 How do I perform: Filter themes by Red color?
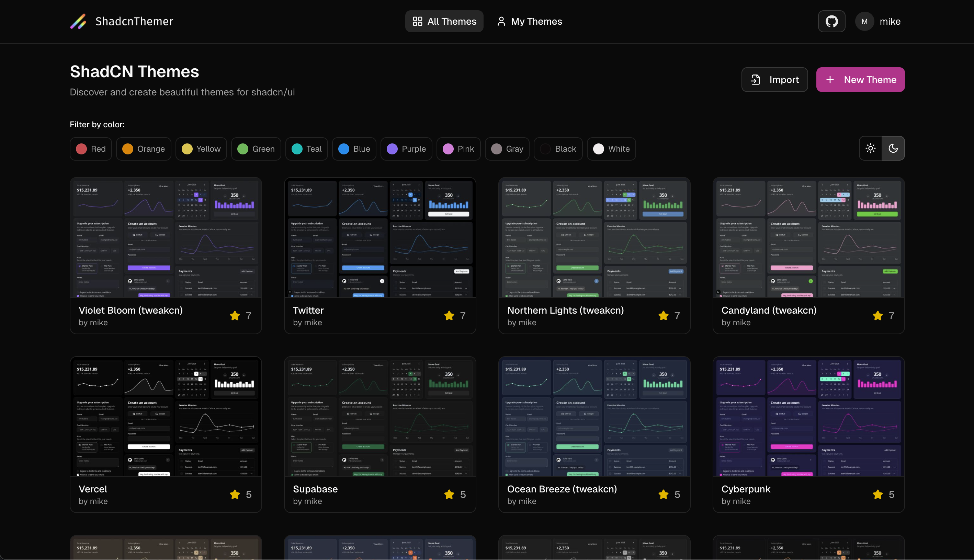91,149
